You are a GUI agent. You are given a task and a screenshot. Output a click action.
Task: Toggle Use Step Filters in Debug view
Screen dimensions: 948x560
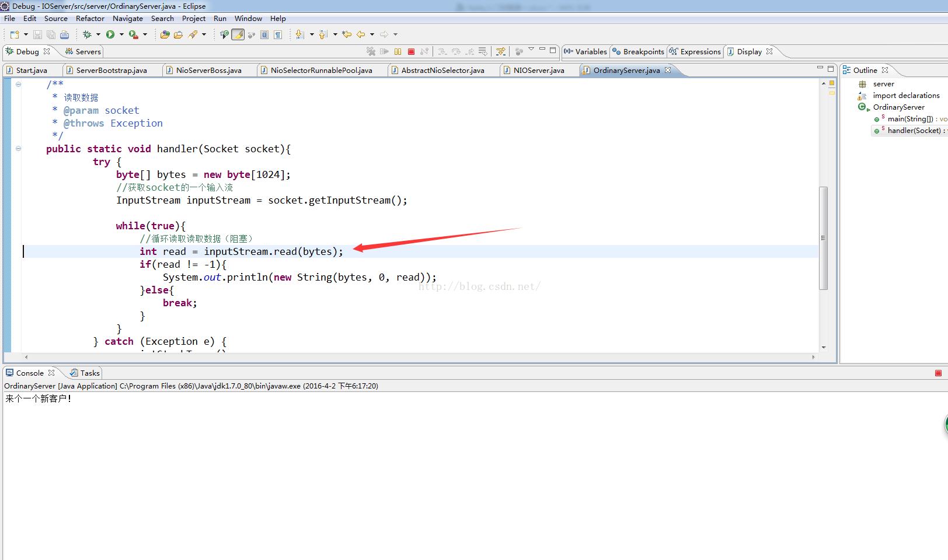[x=500, y=51]
